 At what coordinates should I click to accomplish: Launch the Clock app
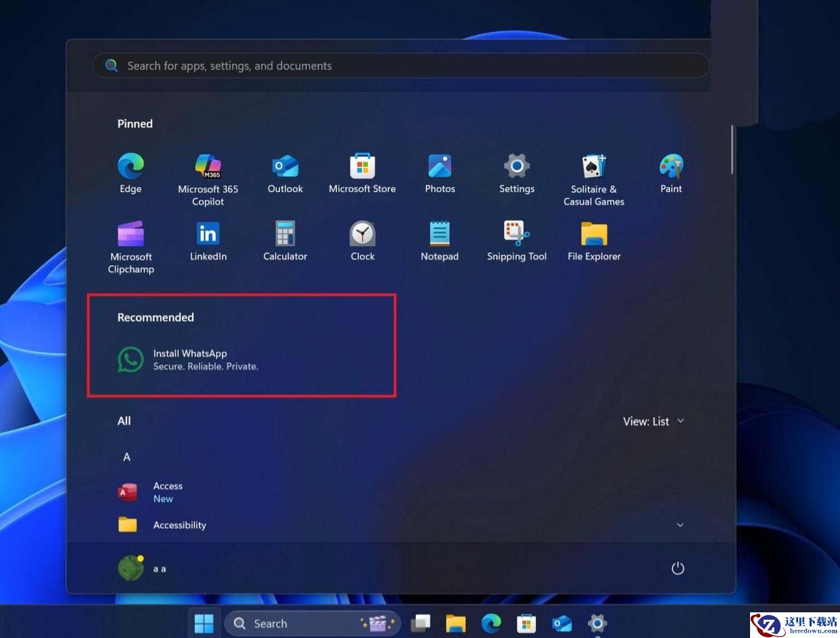363,241
